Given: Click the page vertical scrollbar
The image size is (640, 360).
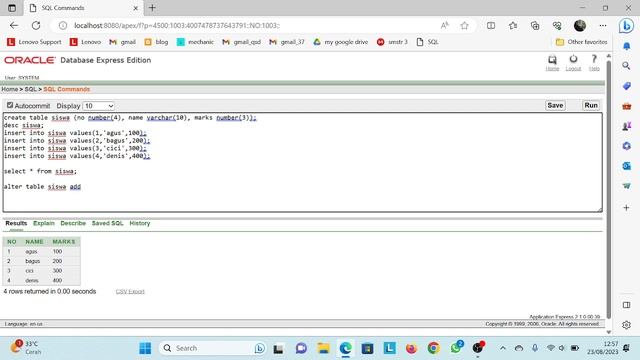Looking at the screenshot, I should coord(609,190).
